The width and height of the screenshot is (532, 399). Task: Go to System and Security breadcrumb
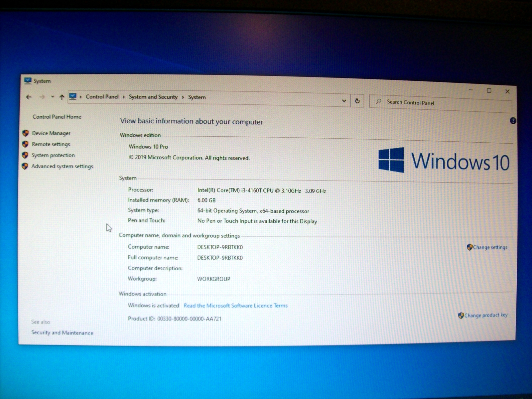pos(153,97)
